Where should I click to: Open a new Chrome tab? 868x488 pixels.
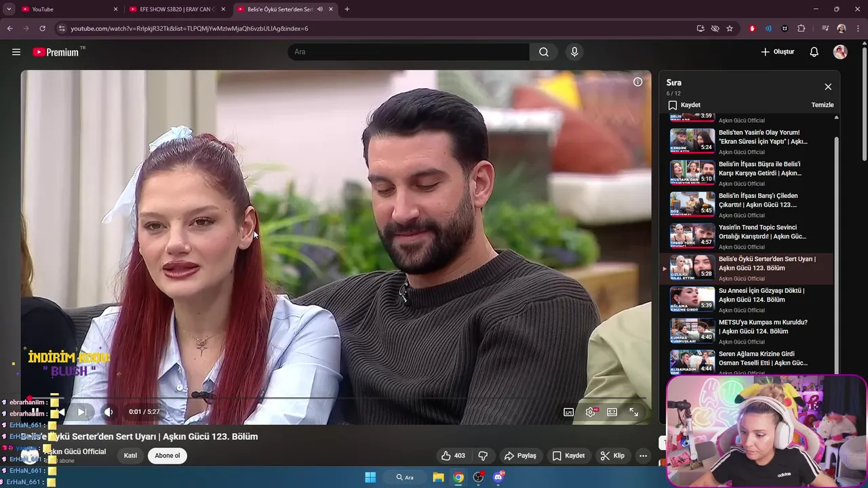point(347,9)
